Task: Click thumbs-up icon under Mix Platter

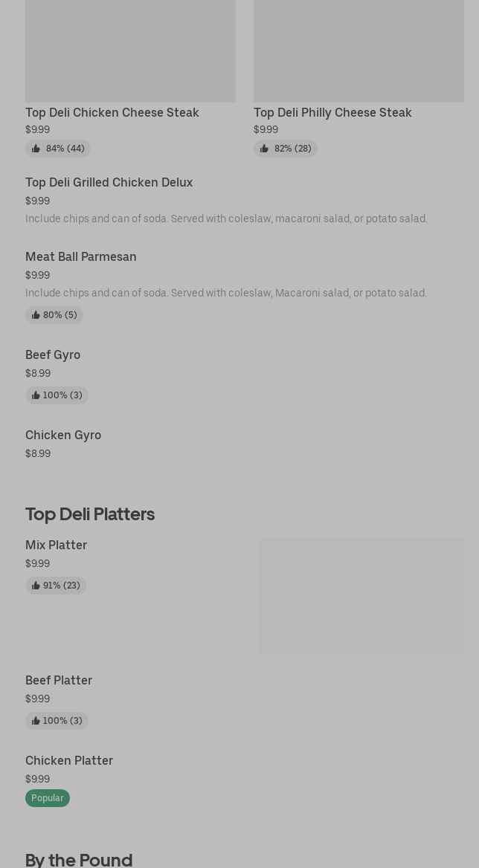Action: coord(36,586)
